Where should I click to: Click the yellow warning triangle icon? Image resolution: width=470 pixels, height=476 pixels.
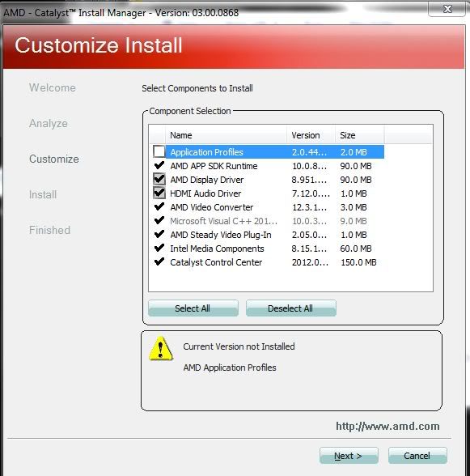coord(161,349)
